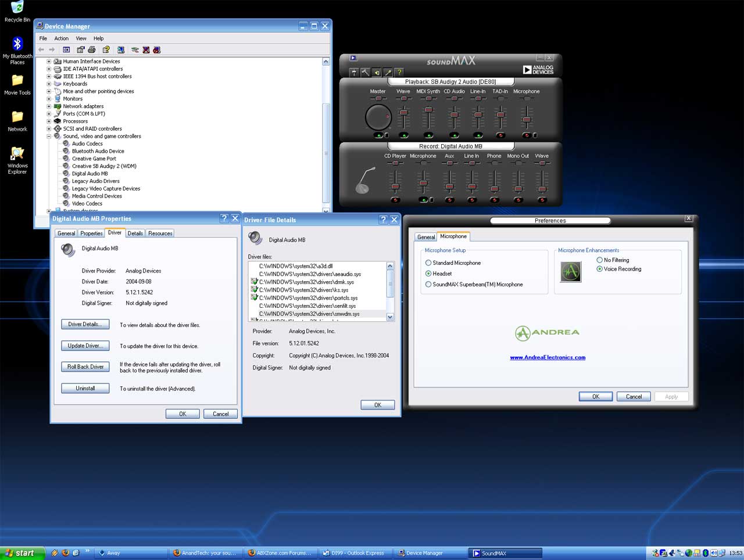The image size is (744, 560).
Task: Switch to the General tab in Preferences
Action: (426, 237)
